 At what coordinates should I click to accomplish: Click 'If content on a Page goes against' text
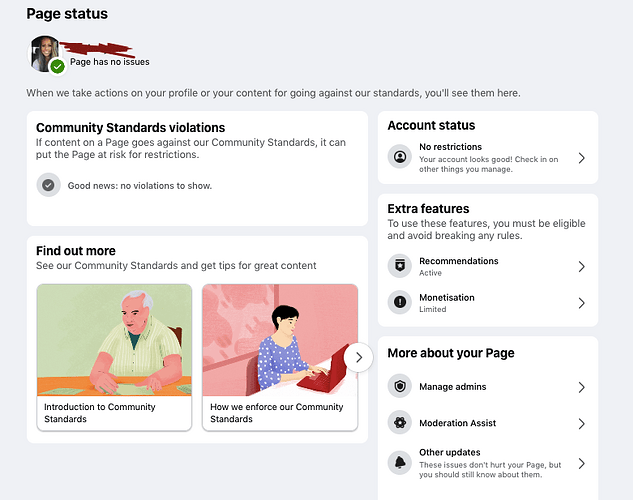pyautogui.click(x=191, y=148)
